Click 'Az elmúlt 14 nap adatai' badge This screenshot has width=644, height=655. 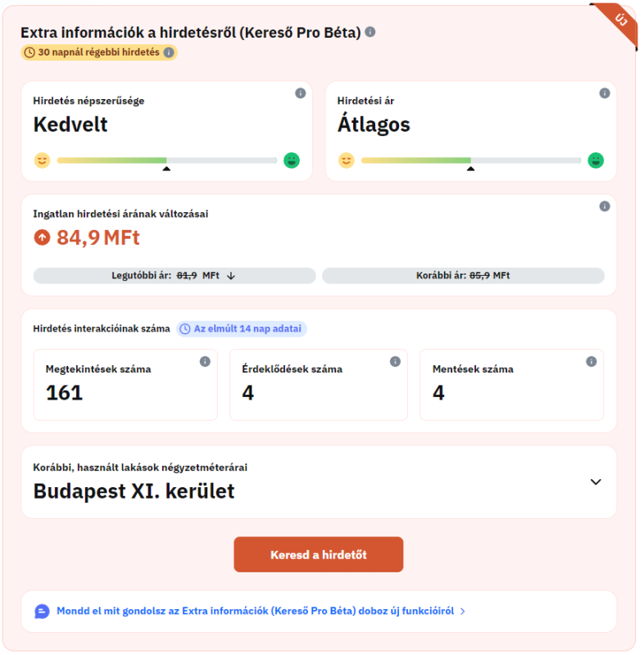coord(242,329)
